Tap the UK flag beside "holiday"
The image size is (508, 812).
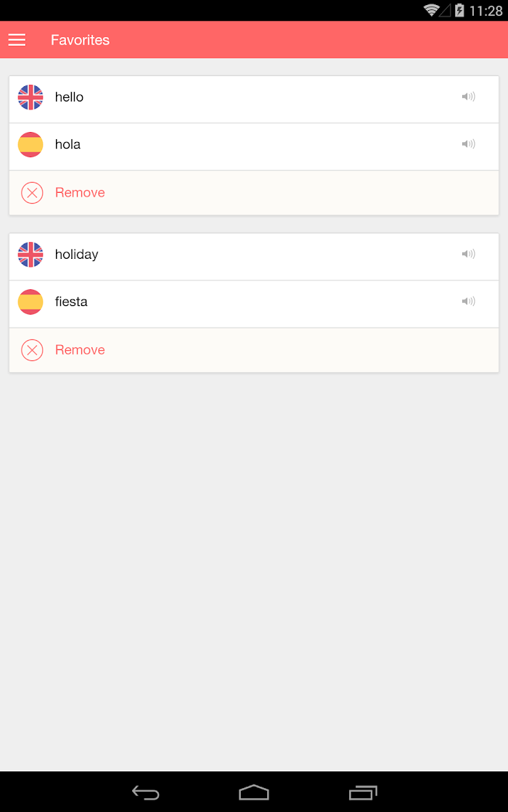(x=30, y=254)
